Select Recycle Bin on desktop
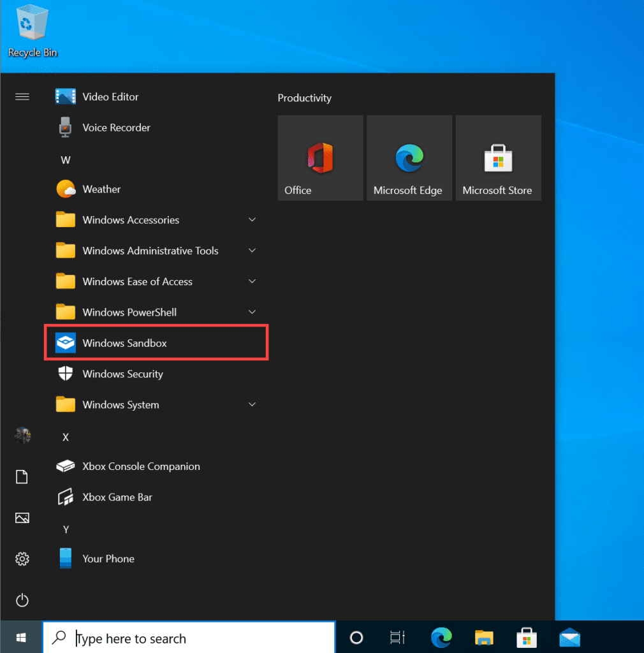The height and width of the screenshot is (653, 644). pos(33,31)
